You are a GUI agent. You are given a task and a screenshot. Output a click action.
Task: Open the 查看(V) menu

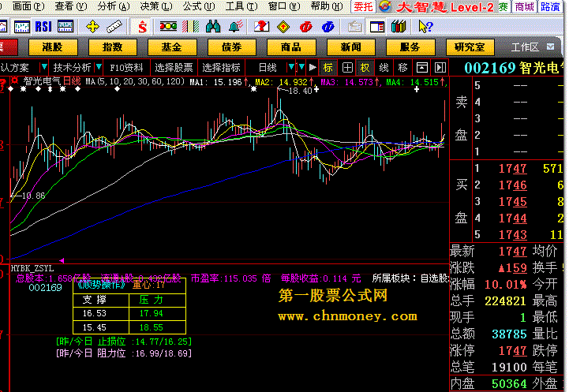point(71,6)
